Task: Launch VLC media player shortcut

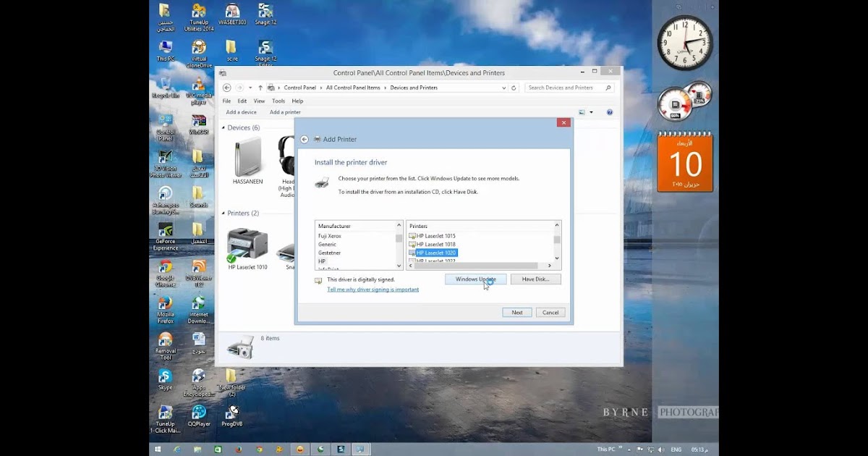Action: 198,90
